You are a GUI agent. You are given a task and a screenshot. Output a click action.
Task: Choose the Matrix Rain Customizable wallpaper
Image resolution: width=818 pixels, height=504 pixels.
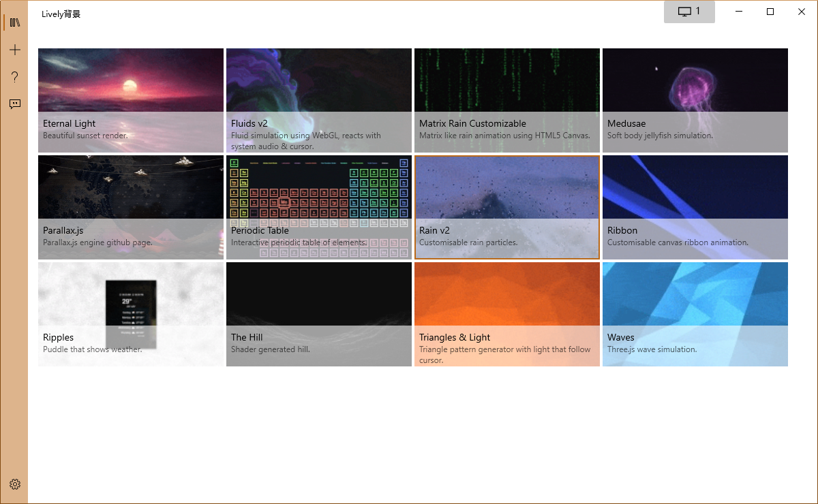tap(507, 100)
